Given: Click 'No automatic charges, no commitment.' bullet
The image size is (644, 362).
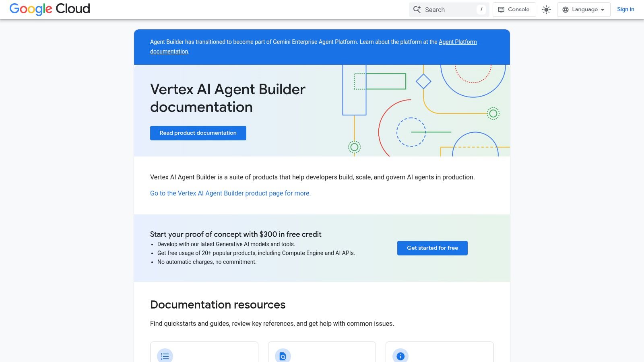Looking at the screenshot, I should point(207,262).
